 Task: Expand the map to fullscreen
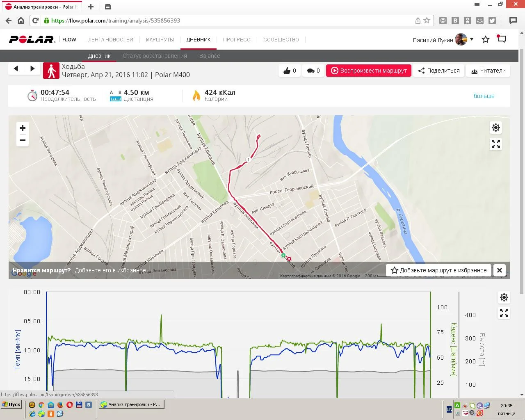coord(496,144)
